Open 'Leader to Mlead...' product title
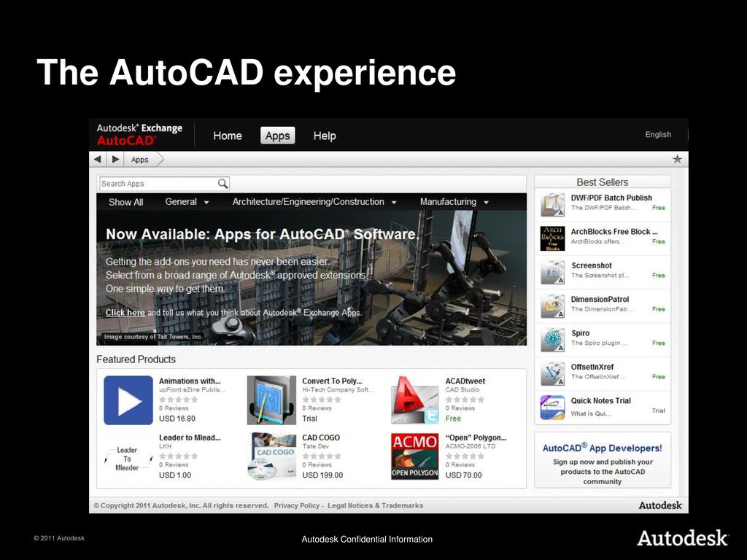747x560 pixels. [x=190, y=437]
